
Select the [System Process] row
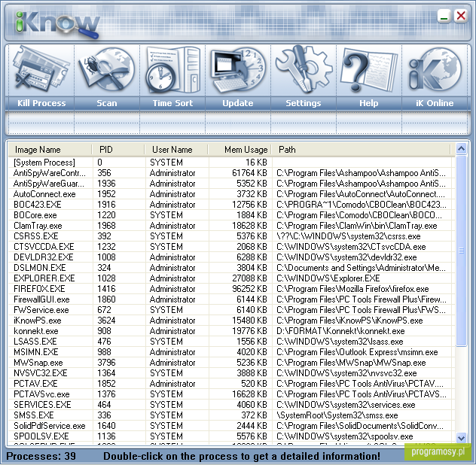[231, 163]
